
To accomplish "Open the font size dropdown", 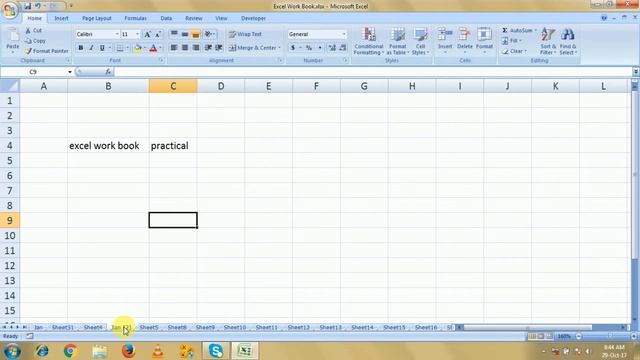I will coord(138,34).
